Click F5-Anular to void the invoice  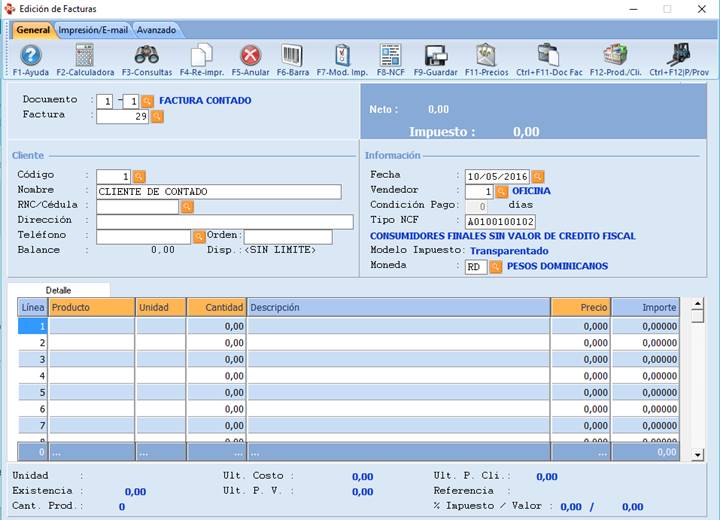(x=250, y=56)
